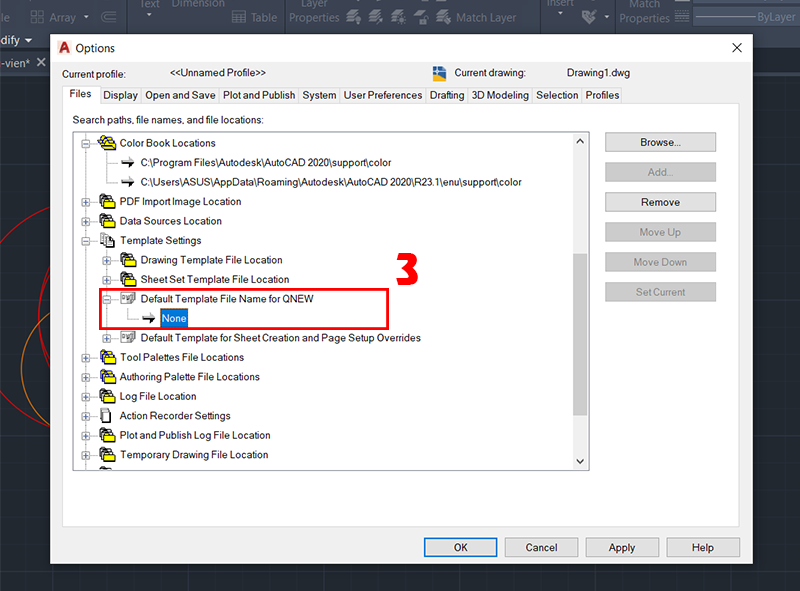Open the Array dropdown arrow in the ribbon
Image resolution: width=800 pixels, height=591 pixels.
coord(86,17)
